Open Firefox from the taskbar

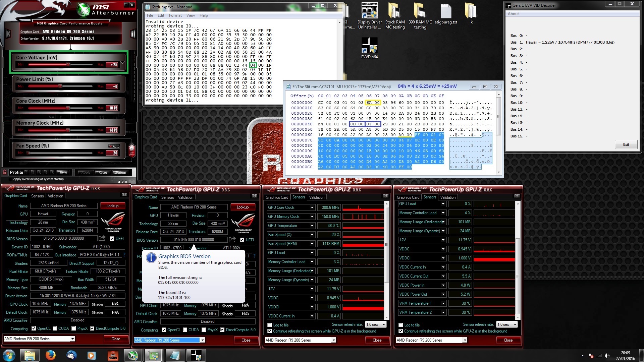(51, 355)
